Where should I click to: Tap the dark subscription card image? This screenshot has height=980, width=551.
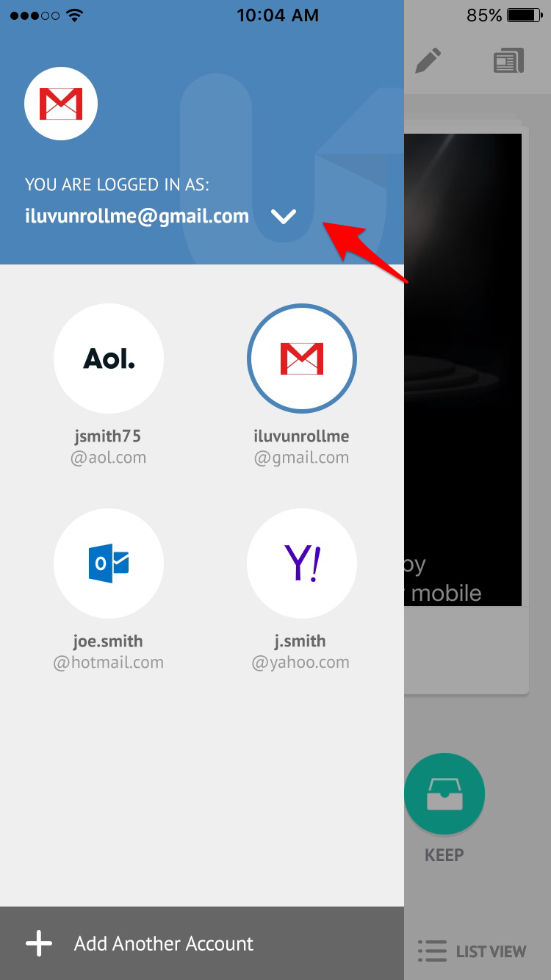click(463, 370)
